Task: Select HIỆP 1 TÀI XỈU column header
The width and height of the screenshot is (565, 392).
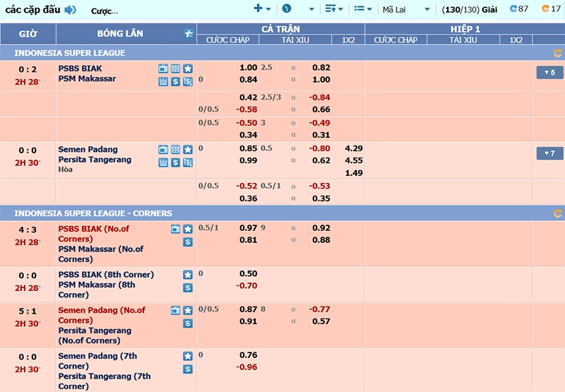Action: coord(463,40)
